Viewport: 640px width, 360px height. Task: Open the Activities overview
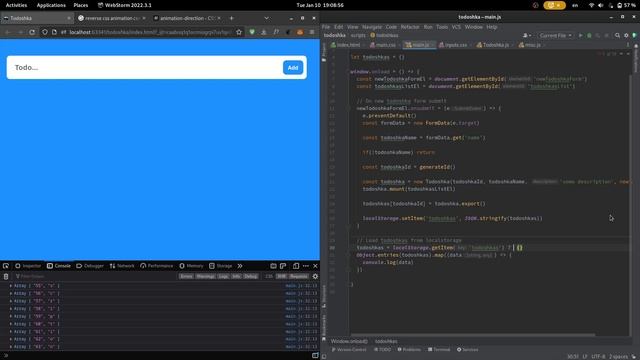coord(16,5)
